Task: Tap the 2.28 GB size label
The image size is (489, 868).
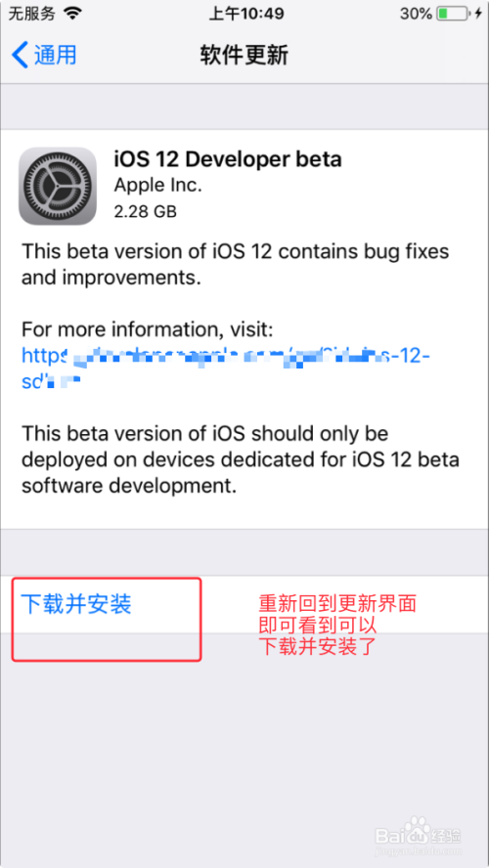Action: (145, 211)
